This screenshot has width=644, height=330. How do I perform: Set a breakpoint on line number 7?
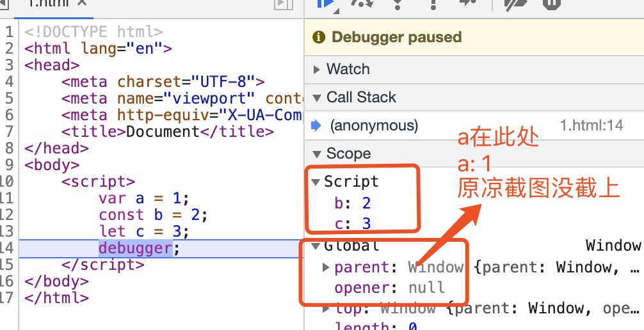pyautogui.click(x=10, y=132)
